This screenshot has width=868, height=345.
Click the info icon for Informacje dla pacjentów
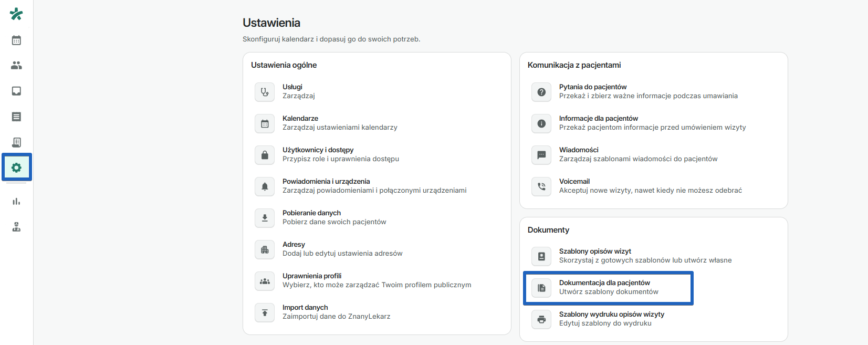pyautogui.click(x=541, y=123)
